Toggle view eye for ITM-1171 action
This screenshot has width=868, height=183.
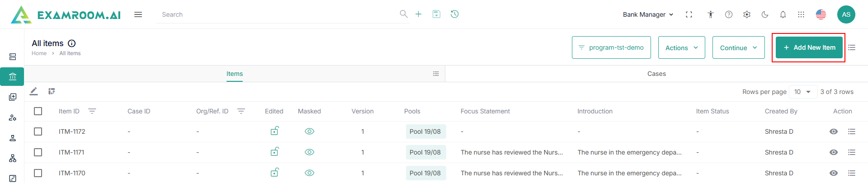[x=834, y=152]
